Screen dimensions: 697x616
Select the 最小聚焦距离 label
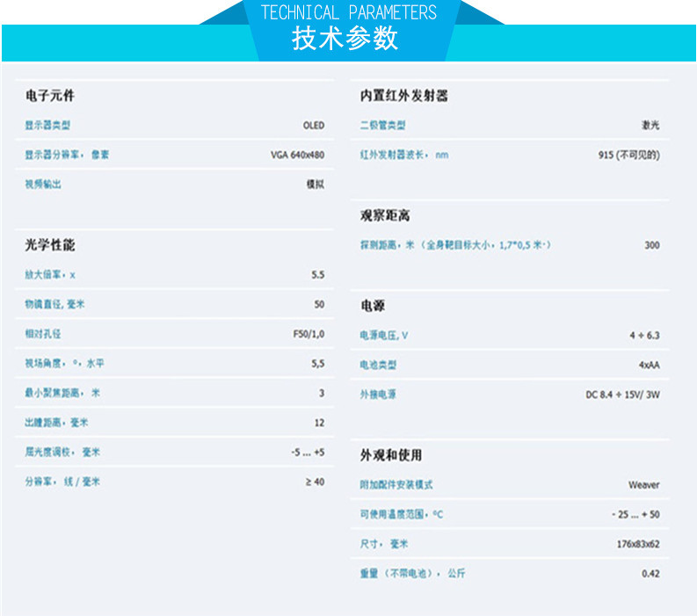pos(62,393)
